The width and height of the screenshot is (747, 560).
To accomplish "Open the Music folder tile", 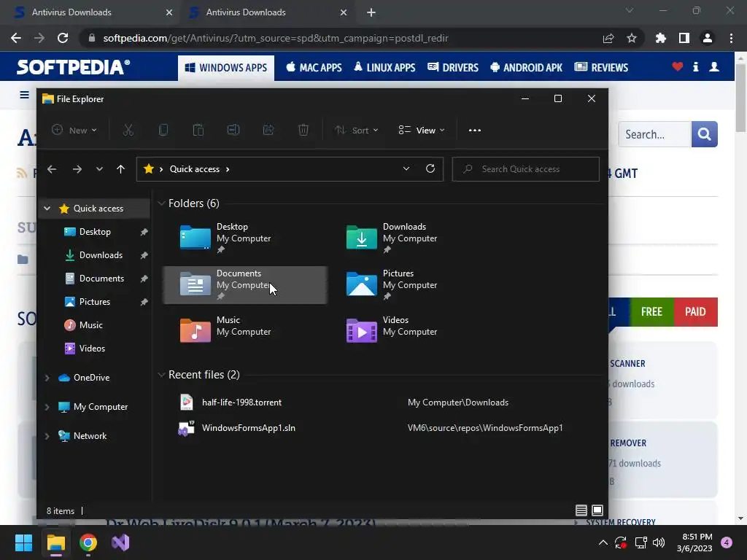I will (x=245, y=332).
